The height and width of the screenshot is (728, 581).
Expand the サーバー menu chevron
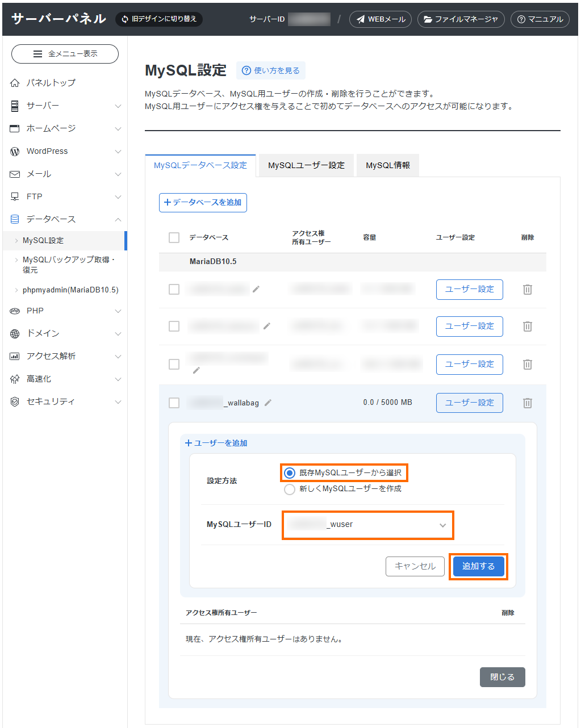118,106
